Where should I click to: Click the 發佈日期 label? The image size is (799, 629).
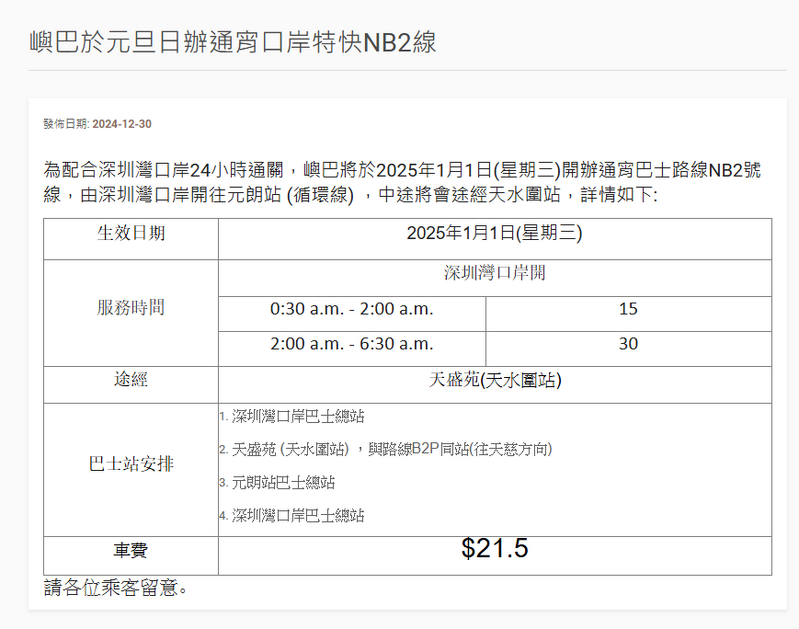66,124
